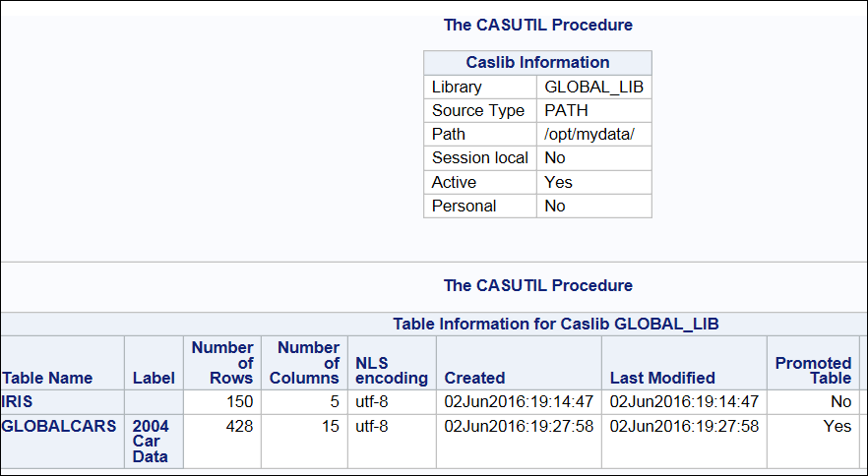Select the Number of Rows column header

tap(222, 363)
